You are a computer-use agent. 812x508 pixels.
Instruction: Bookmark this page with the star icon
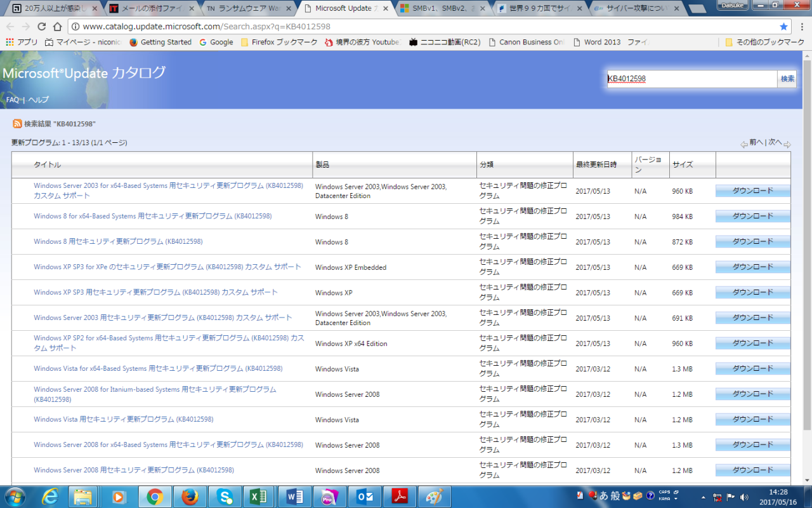tap(783, 27)
